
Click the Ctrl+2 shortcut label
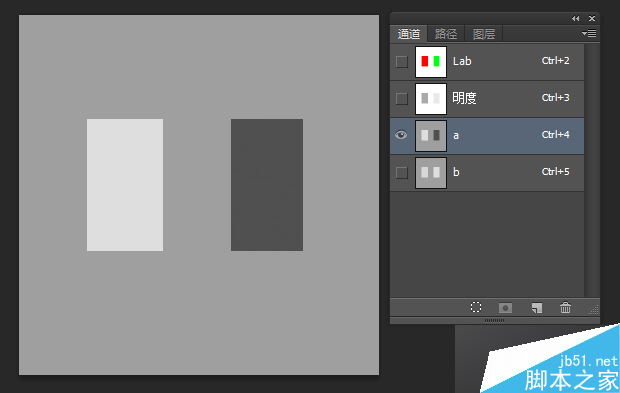click(556, 60)
